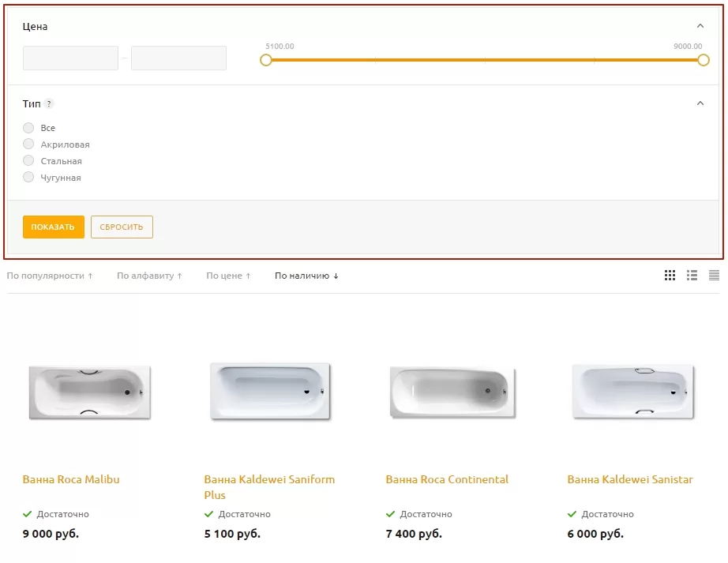Select the Все radio option
The image size is (728, 563).
pos(28,128)
